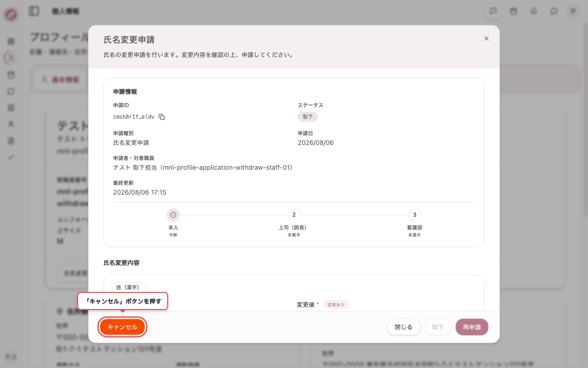Open the square message bubble icon in top bar
Image resolution: width=588 pixels, height=368 pixels.
click(x=493, y=11)
